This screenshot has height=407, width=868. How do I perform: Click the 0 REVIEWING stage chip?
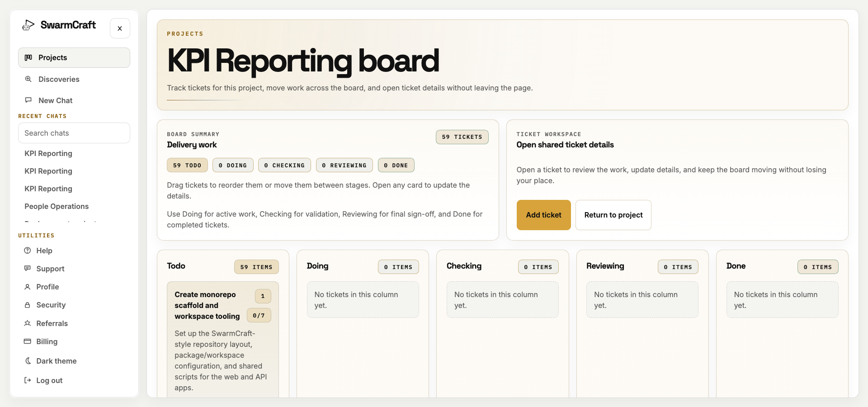(344, 165)
